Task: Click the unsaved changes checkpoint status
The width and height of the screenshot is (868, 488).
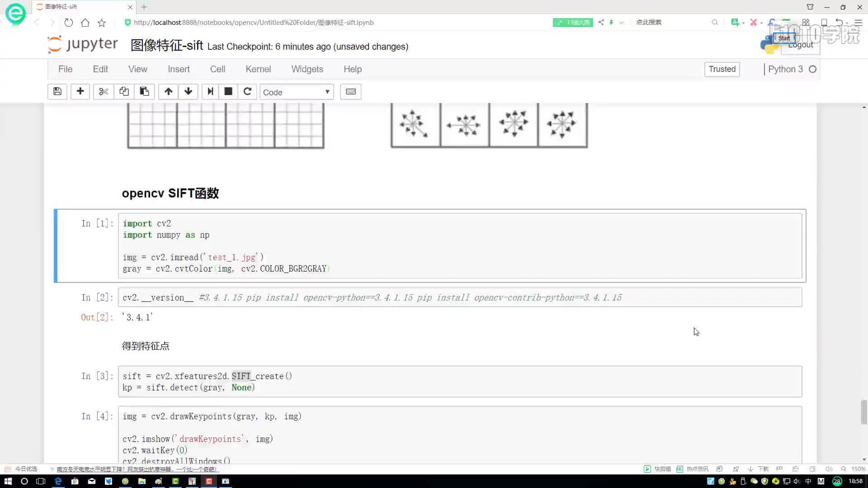Action: point(307,47)
